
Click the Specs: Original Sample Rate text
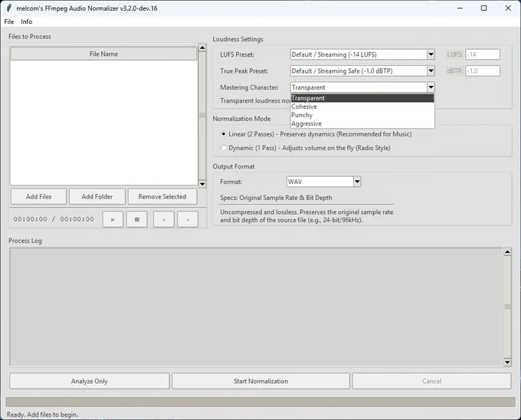[276, 198]
